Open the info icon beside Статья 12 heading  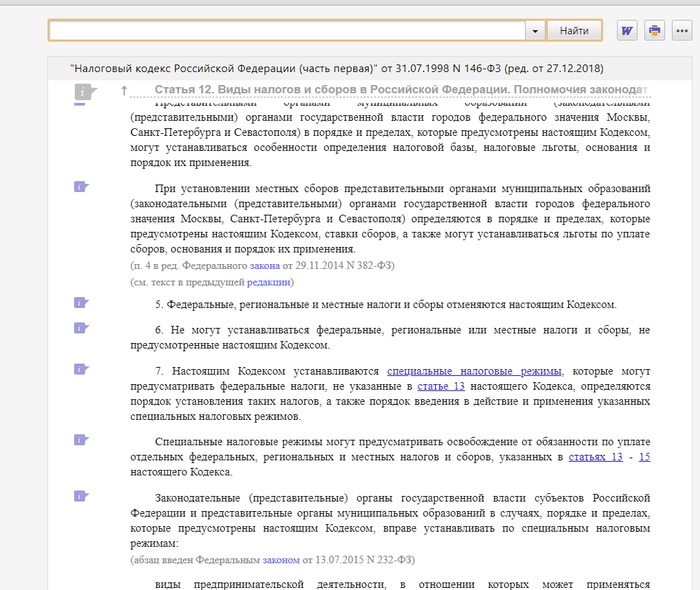[84, 93]
